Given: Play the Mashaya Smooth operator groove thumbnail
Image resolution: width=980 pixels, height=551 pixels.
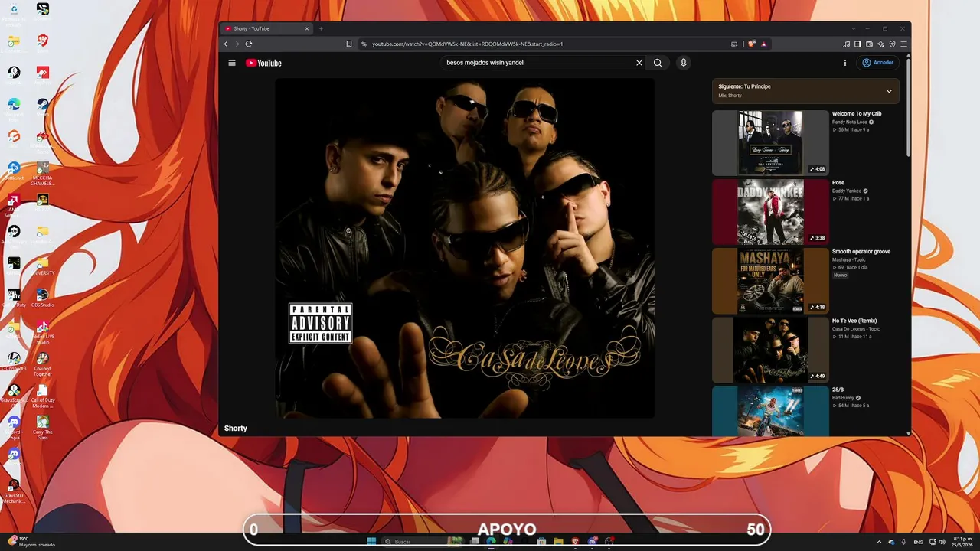Looking at the screenshot, I should 770,281.
